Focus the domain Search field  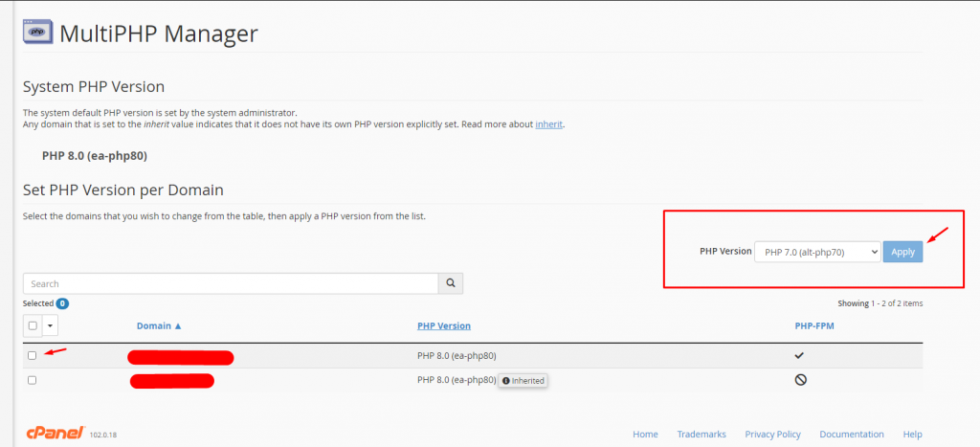(231, 283)
